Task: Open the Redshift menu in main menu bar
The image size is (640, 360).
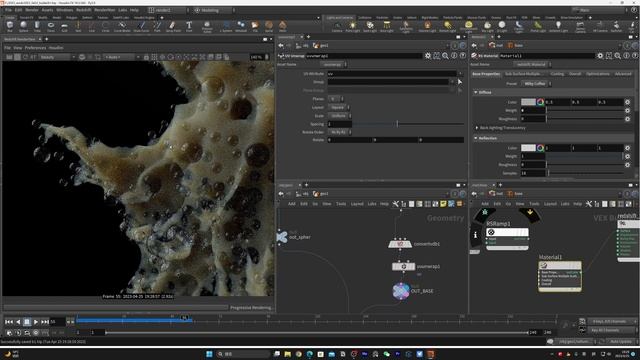Action: (84, 10)
